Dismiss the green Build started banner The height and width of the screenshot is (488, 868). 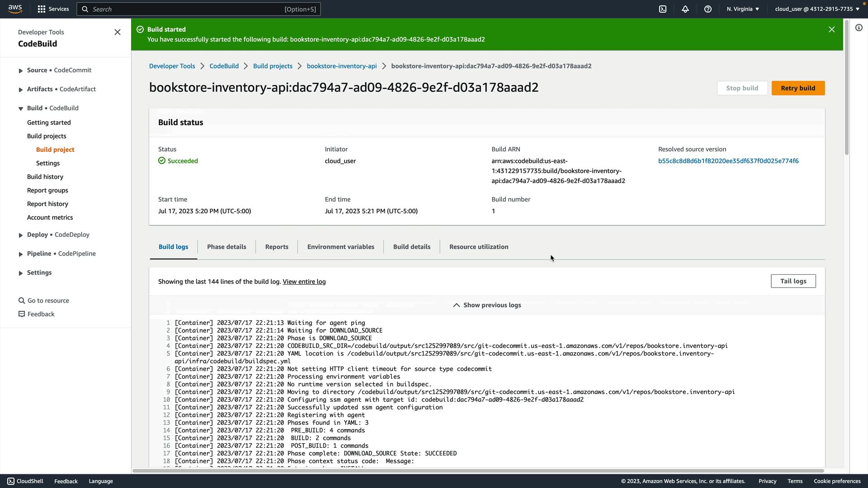click(x=831, y=29)
